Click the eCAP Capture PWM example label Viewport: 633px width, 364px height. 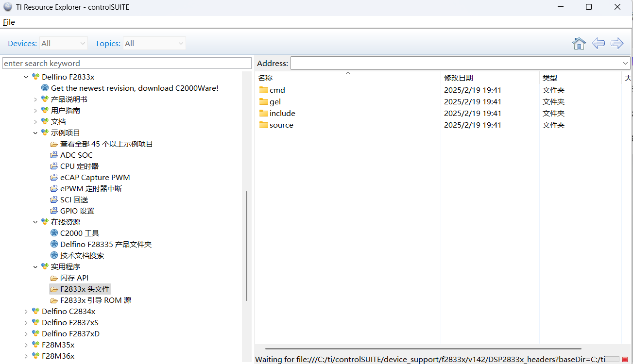coord(95,177)
